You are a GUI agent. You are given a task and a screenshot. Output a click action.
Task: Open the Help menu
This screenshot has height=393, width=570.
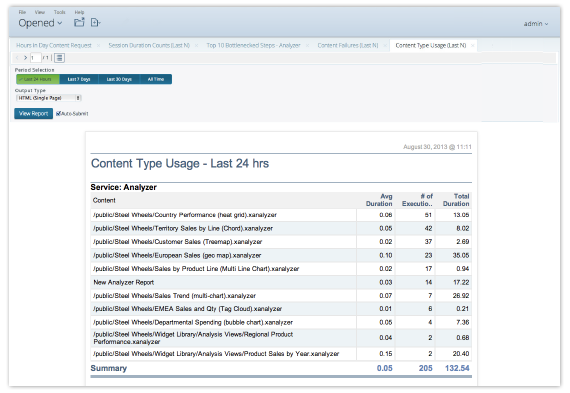tap(79, 12)
